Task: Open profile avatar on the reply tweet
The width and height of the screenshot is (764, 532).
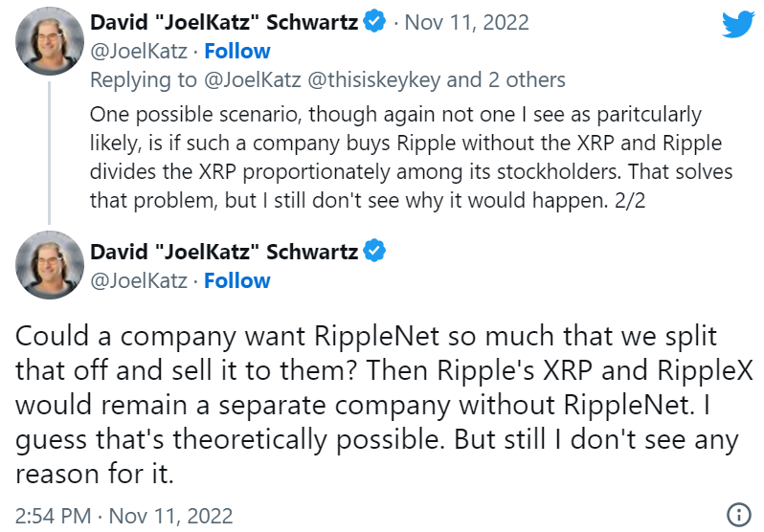Action: point(50,41)
